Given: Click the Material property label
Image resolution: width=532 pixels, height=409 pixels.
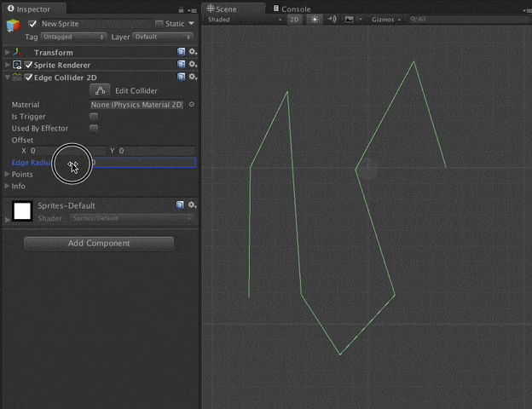Looking at the screenshot, I should [26, 105].
